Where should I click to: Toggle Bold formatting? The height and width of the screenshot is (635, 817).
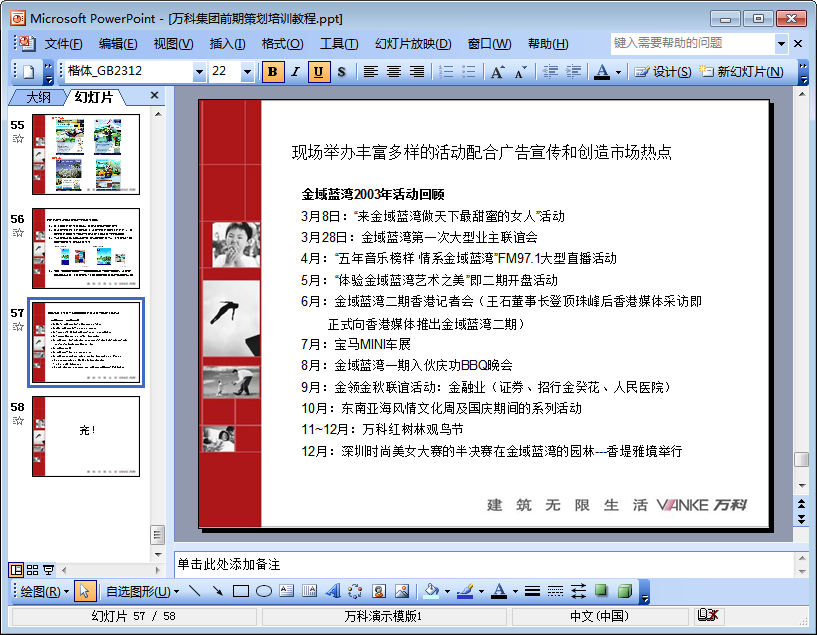coord(273,71)
